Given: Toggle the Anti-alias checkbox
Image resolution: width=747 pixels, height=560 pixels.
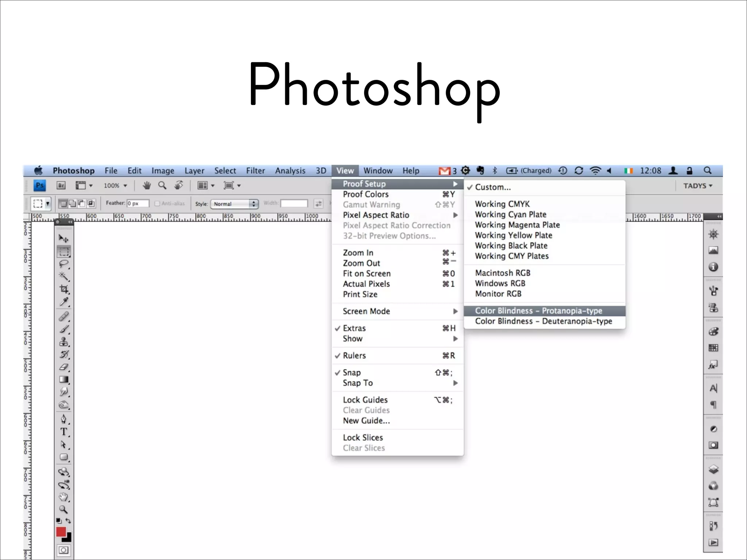Looking at the screenshot, I should pos(157,203).
